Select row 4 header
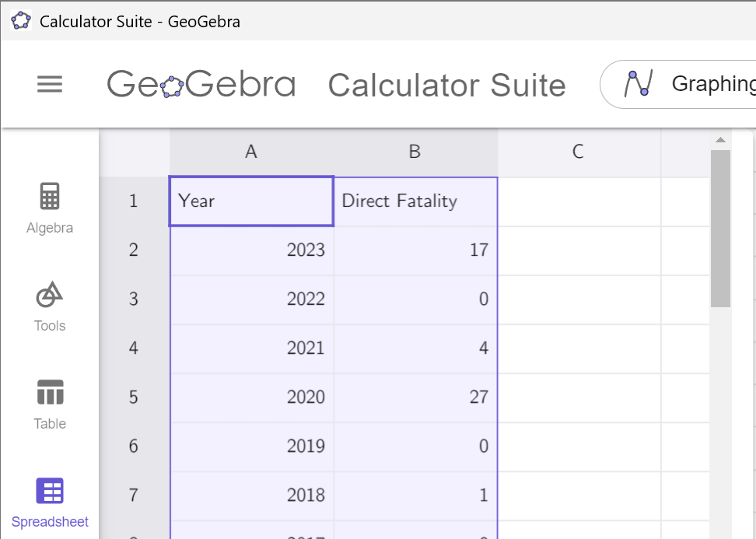 [134, 348]
